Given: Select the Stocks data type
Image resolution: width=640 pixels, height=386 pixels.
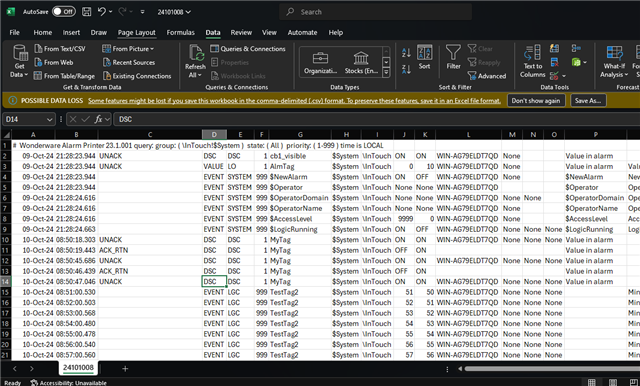Looking at the screenshot, I should [x=361, y=62].
